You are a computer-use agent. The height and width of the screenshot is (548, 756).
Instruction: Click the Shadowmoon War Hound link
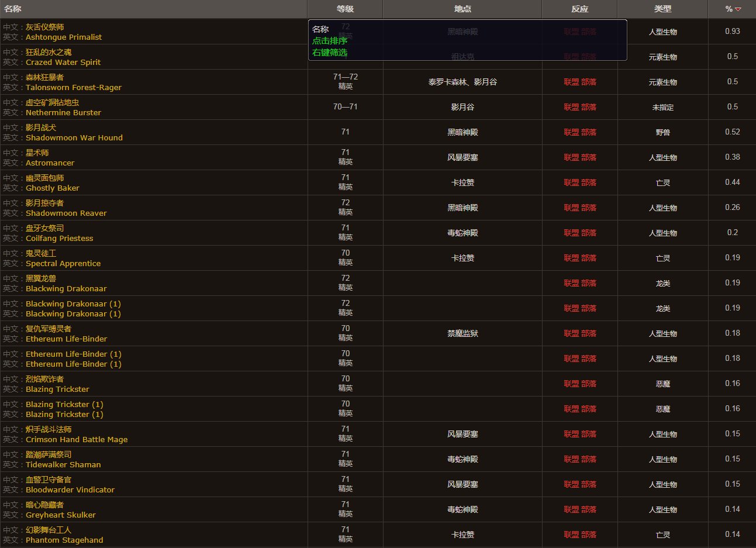point(74,137)
